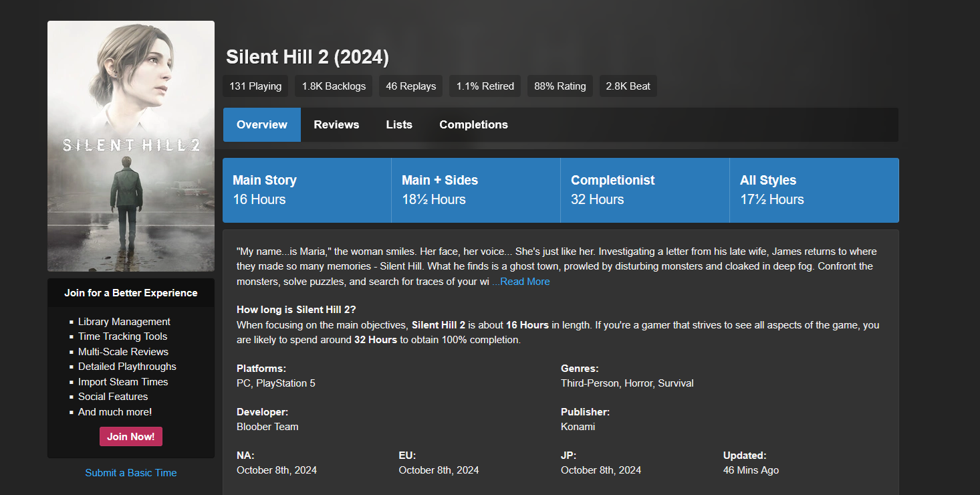Select the 1.8K Backlogs stat badge
The width and height of the screenshot is (980, 495).
[x=334, y=86]
